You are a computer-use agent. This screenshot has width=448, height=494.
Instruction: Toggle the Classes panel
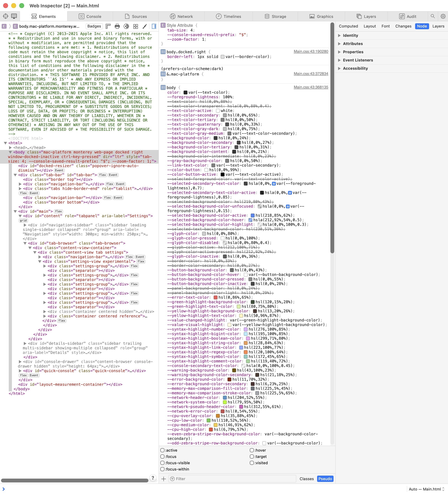coord(306,479)
